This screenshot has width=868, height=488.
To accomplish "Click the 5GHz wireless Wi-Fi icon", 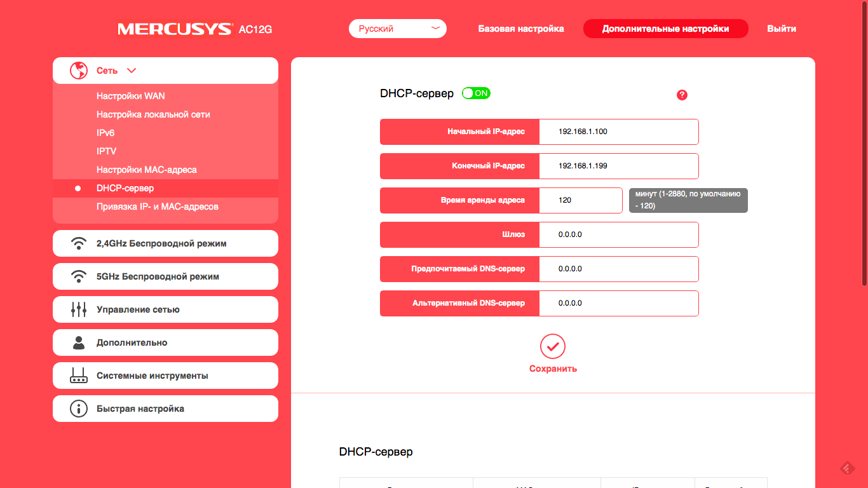I will [78, 276].
